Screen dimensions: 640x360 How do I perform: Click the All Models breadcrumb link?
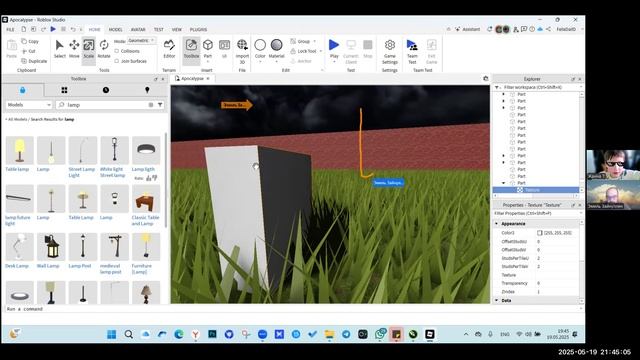(17, 119)
